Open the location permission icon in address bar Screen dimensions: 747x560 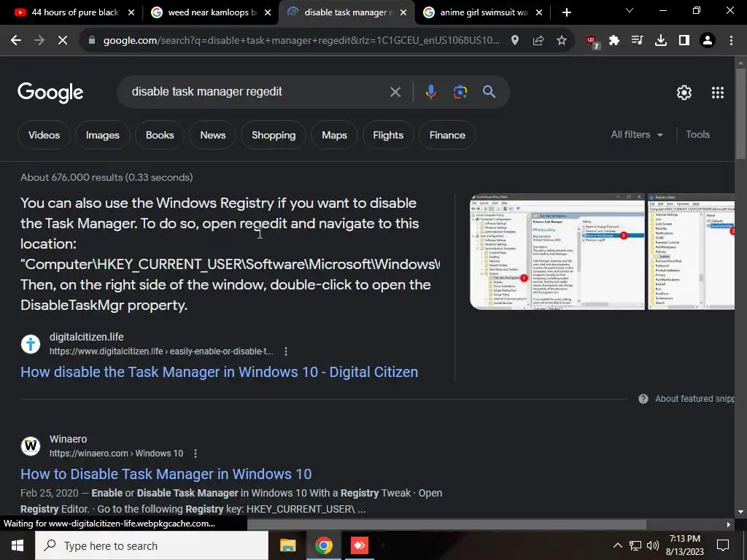point(514,41)
